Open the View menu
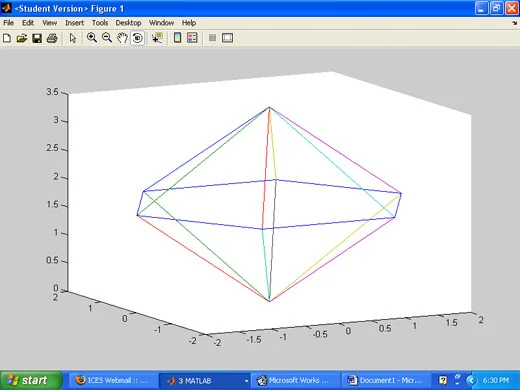 point(49,23)
